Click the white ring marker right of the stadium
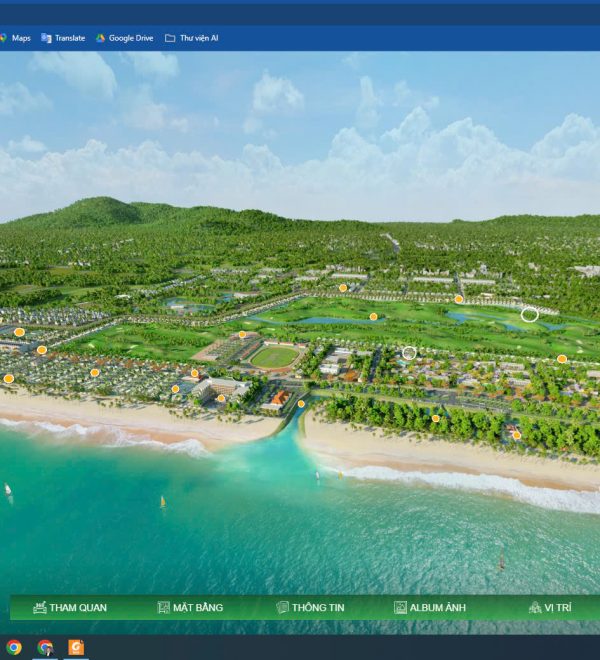Image resolution: width=600 pixels, height=660 pixels. (409, 353)
